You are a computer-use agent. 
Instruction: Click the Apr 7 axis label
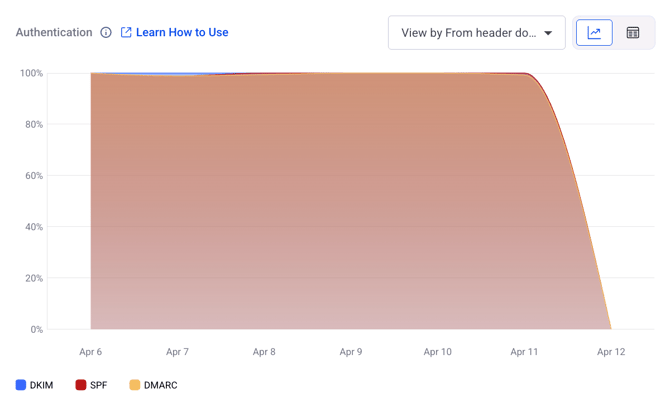click(177, 352)
